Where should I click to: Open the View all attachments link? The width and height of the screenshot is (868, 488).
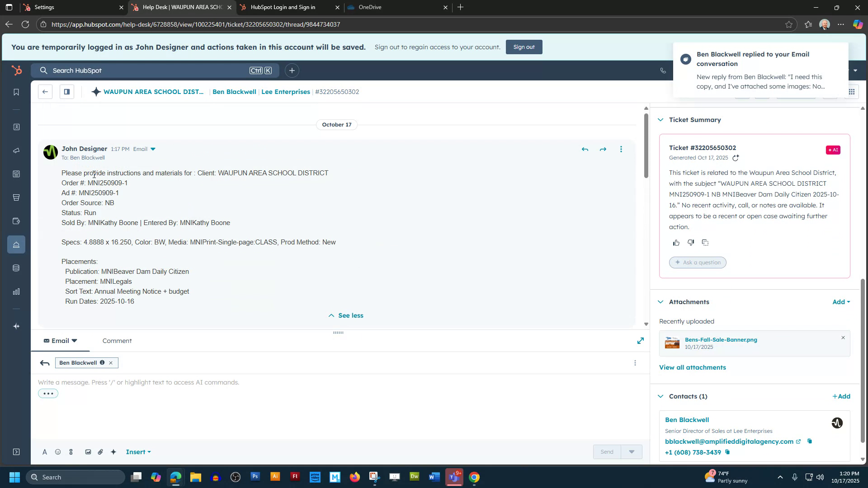click(x=692, y=367)
